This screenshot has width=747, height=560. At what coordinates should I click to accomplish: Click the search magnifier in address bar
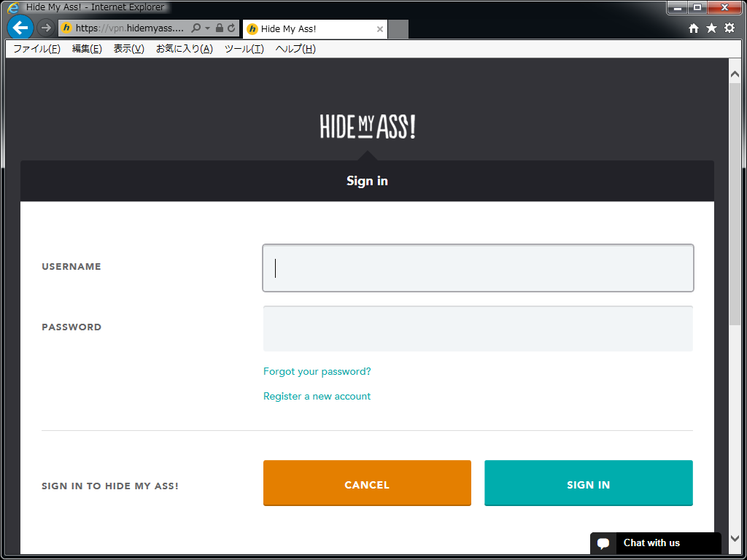pos(196,28)
